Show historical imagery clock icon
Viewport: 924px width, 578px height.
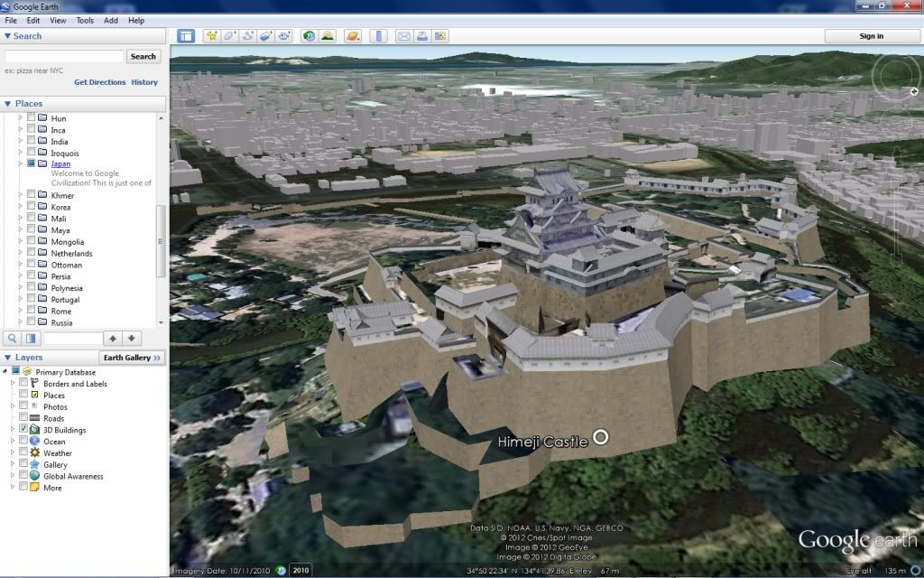(309, 36)
